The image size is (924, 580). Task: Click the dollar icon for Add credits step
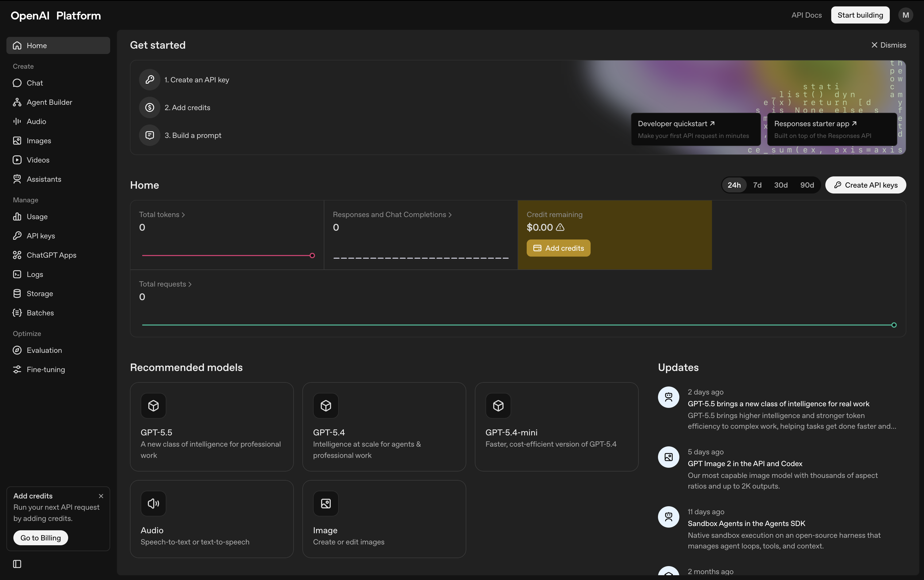point(150,107)
